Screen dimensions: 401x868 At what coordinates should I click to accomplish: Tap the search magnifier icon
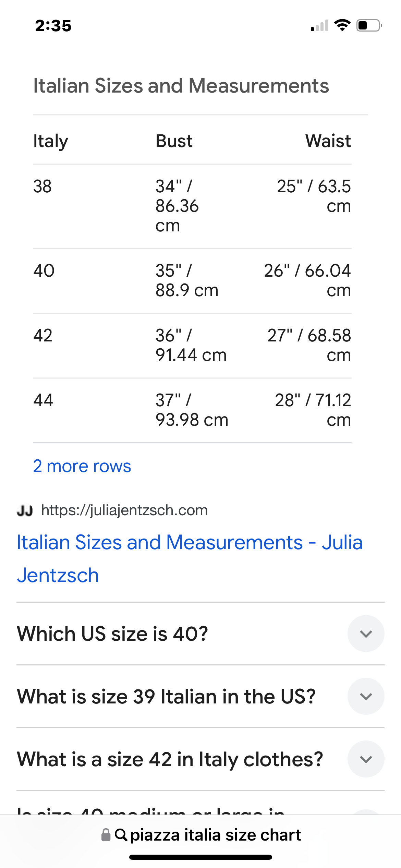pos(121,835)
